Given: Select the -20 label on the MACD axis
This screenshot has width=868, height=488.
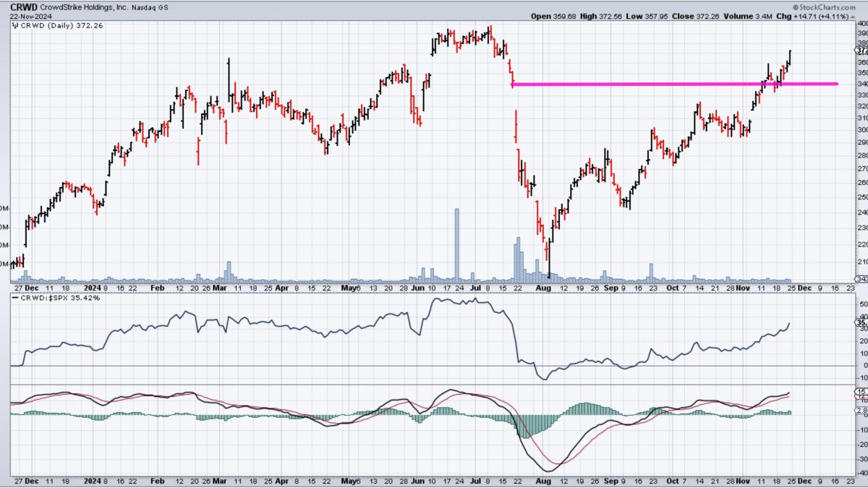Looking at the screenshot, I should pos(861,443).
